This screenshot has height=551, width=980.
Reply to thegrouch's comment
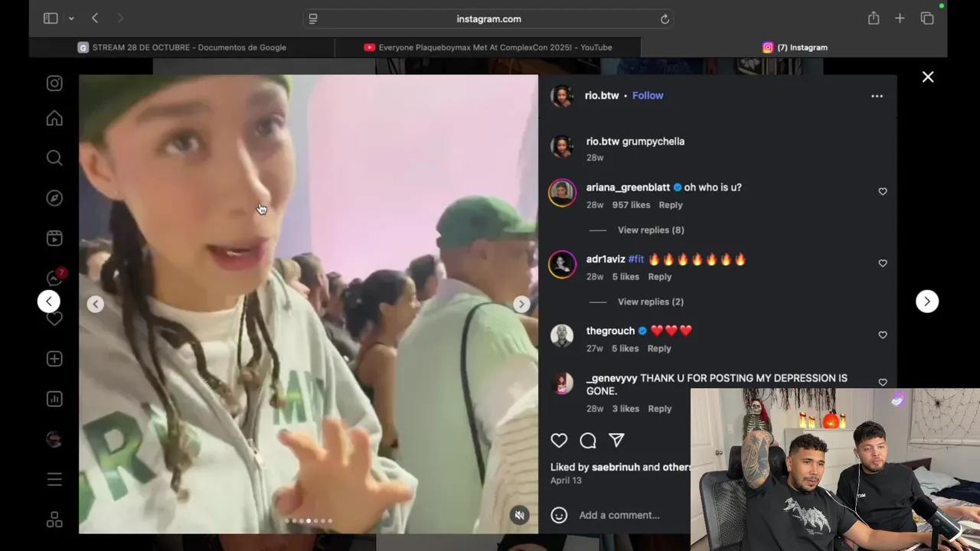(659, 348)
